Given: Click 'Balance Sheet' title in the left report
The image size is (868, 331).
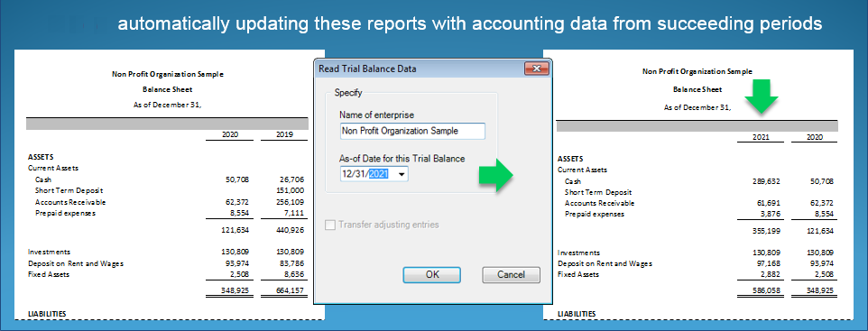Looking at the screenshot, I should pyautogui.click(x=167, y=89).
